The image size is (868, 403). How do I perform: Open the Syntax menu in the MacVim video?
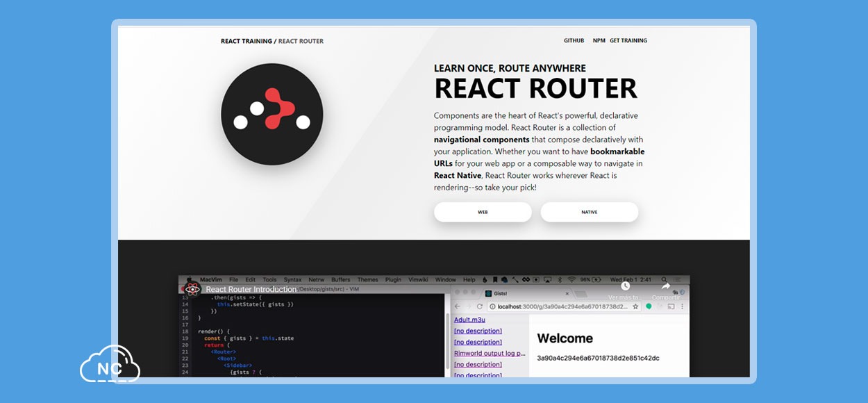tap(292, 279)
